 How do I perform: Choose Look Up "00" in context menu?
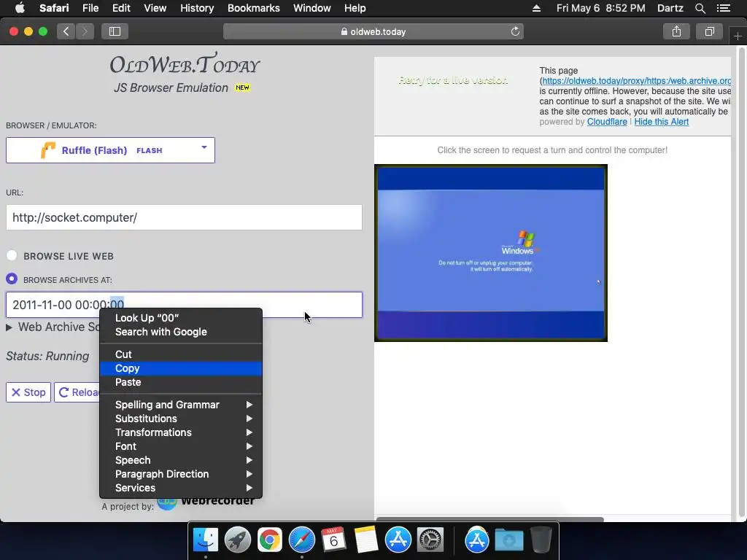click(181, 318)
